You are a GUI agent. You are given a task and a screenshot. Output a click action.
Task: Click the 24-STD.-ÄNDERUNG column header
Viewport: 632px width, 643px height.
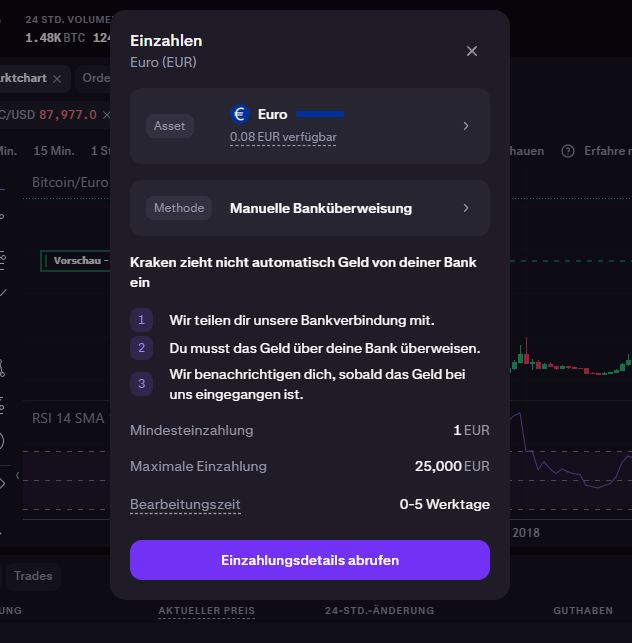tap(379, 611)
